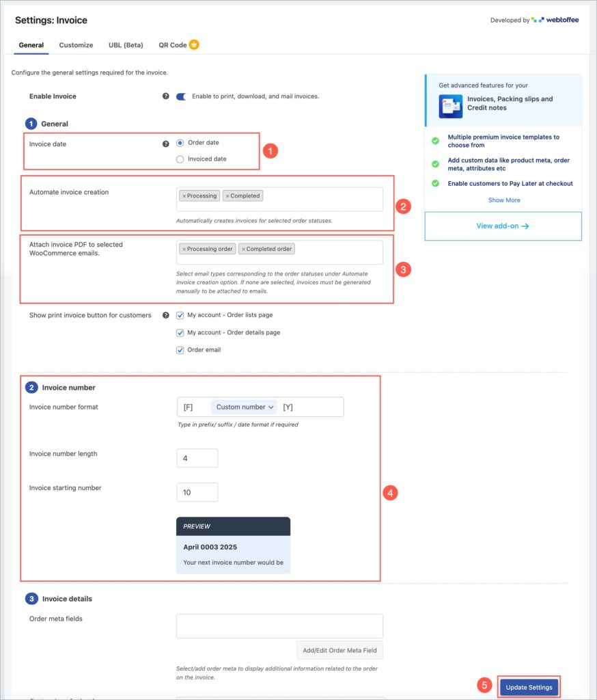Click the Invoice starting number field

[197, 492]
